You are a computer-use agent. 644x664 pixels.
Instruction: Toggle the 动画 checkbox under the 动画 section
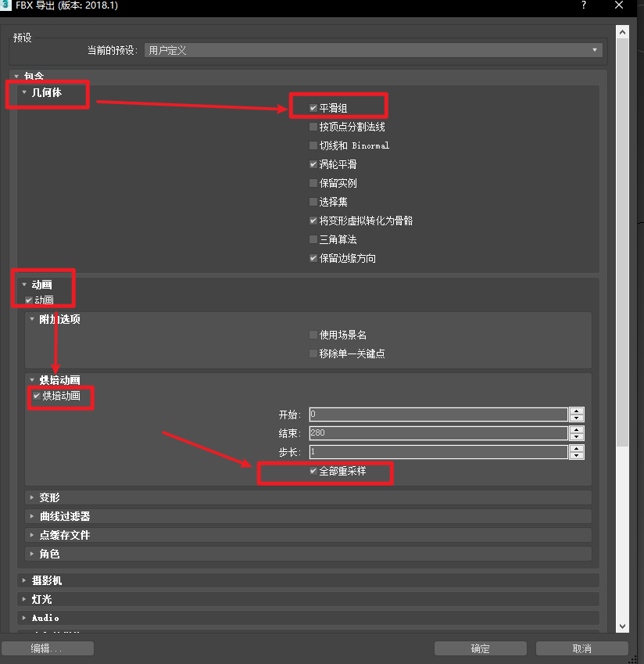point(29,300)
